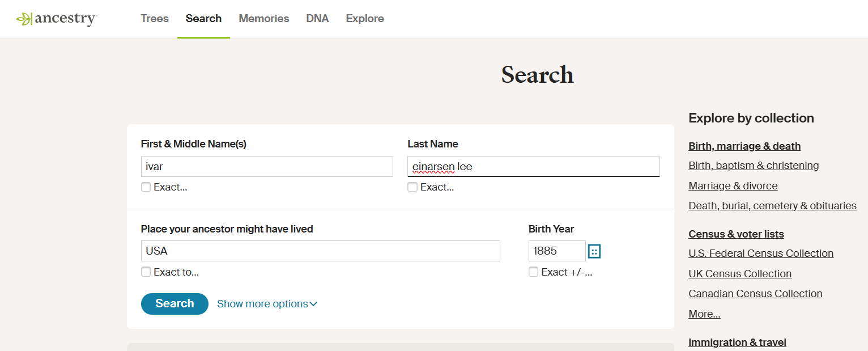Enable Exact matching for Last Name
868x351 pixels.
412,187
